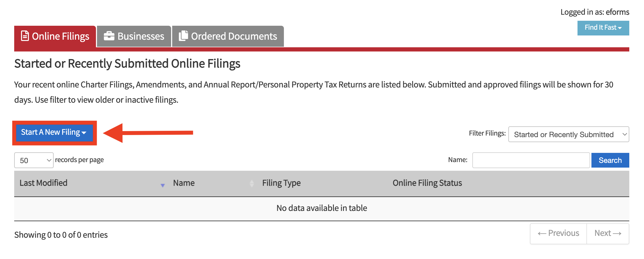The image size is (644, 259).
Task: Click the sort arrow beside Last Modified
Action: tap(163, 185)
